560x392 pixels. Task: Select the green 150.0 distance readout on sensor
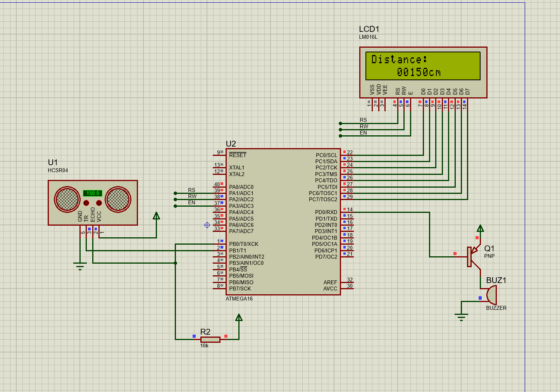[93, 193]
